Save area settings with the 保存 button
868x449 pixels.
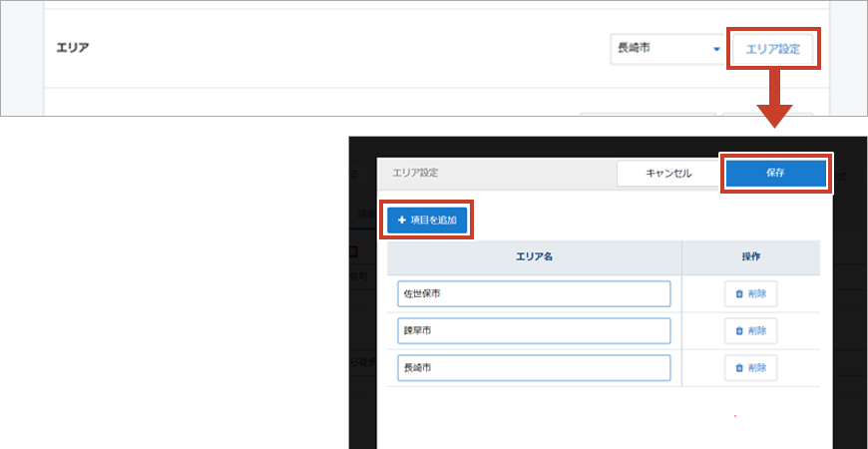pyautogui.click(x=775, y=173)
